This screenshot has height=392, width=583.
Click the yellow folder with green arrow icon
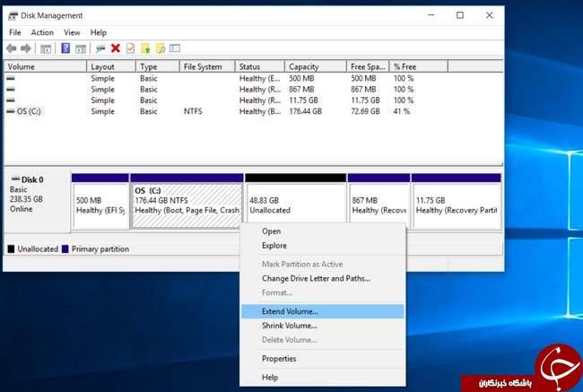[145, 48]
